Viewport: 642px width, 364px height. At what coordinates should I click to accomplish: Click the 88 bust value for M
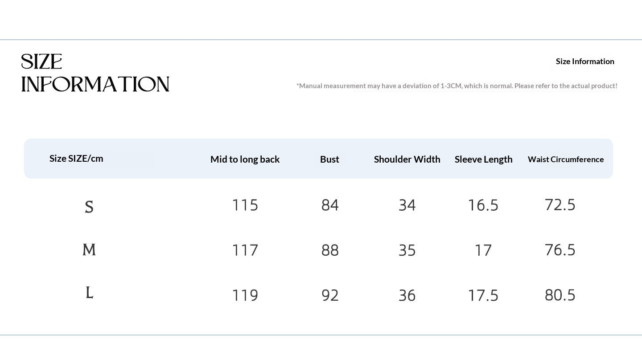point(330,250)
